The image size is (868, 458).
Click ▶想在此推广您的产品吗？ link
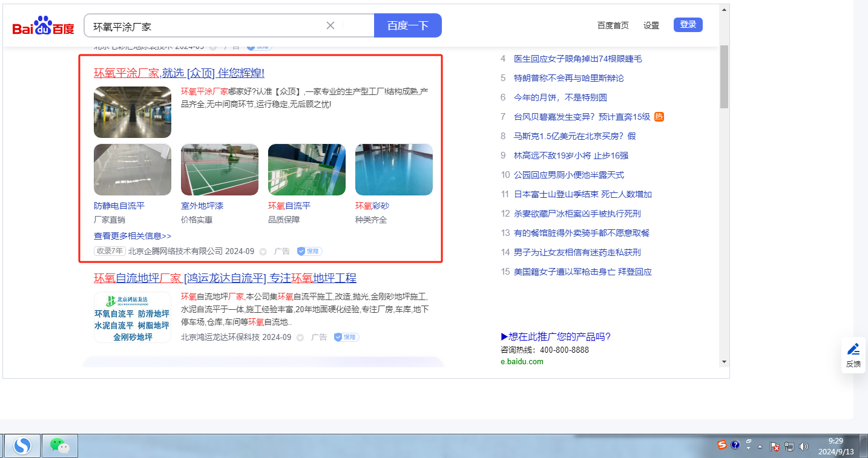[x=556, y=337]
